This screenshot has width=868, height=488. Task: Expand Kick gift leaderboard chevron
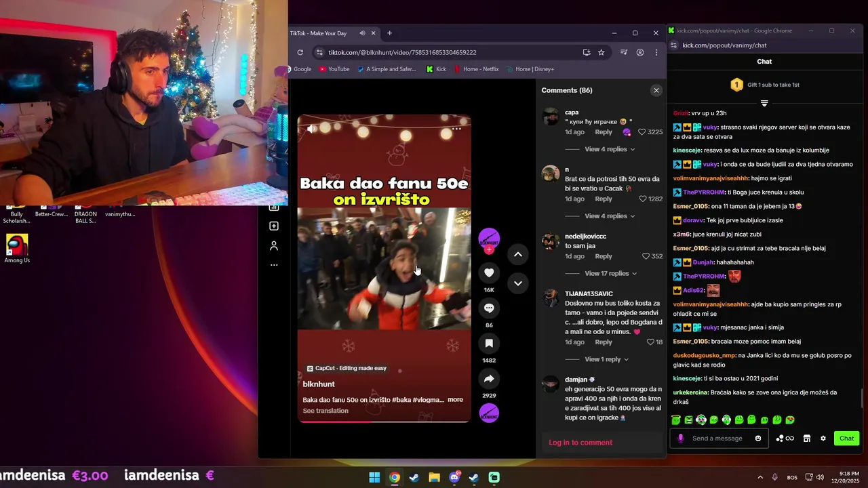764,104
